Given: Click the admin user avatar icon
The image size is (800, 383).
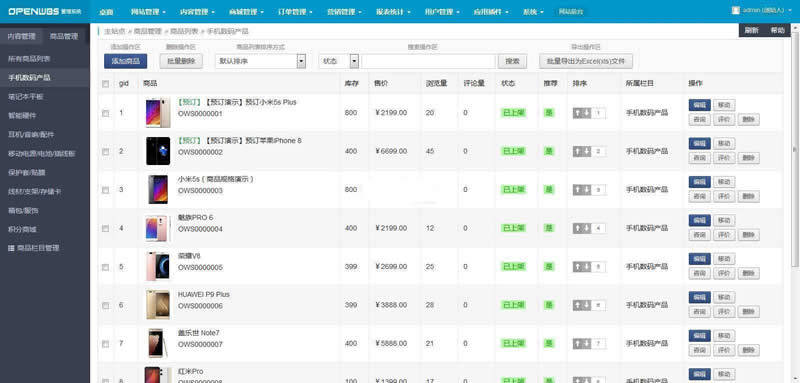Looking at the screenshot, I should (735, 10).
